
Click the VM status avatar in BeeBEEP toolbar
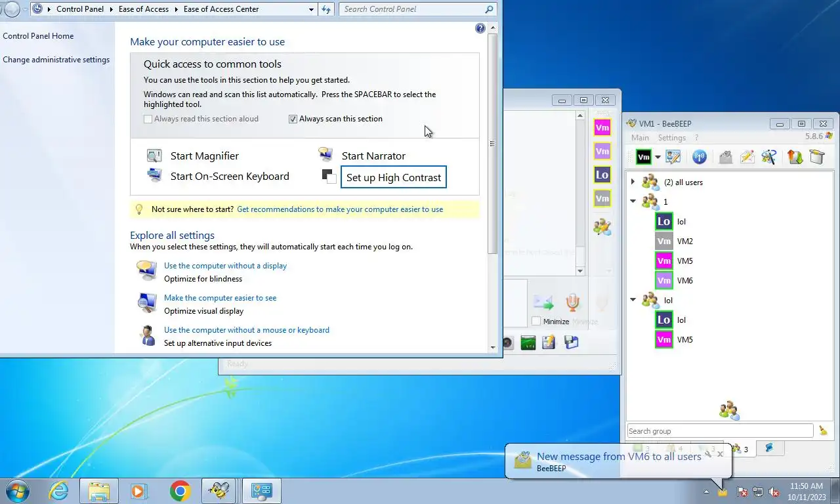[644, 157]
